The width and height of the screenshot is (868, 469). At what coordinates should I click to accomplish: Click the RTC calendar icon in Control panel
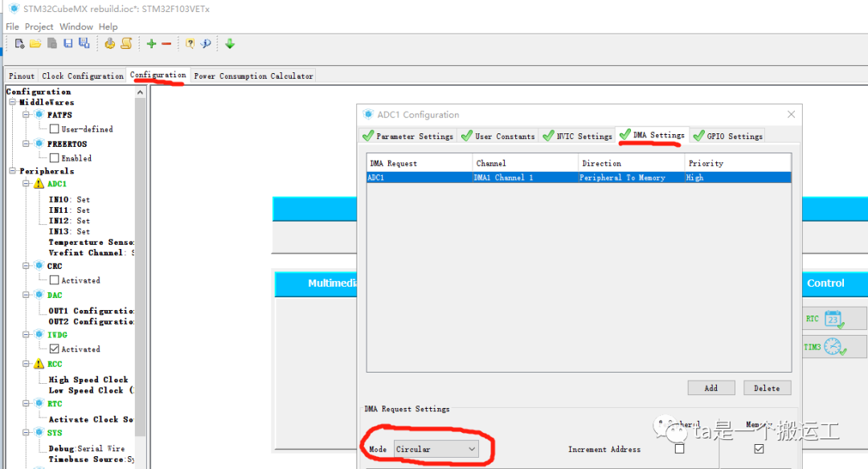point(833,319)
